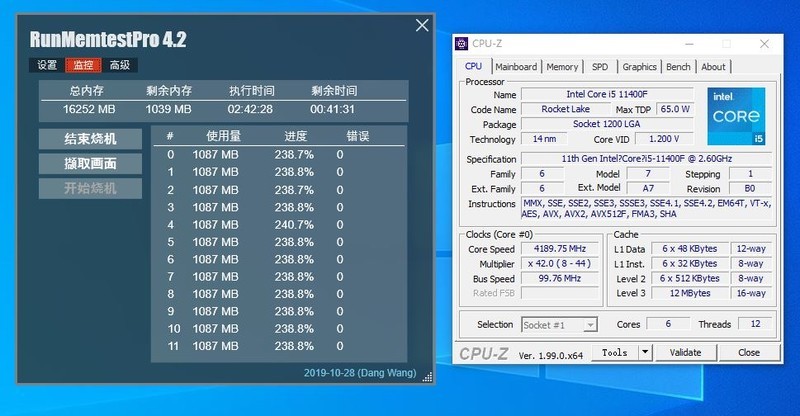Open the Socket #1 selection dropdown
800x416 pixels.
coord(559,325)
